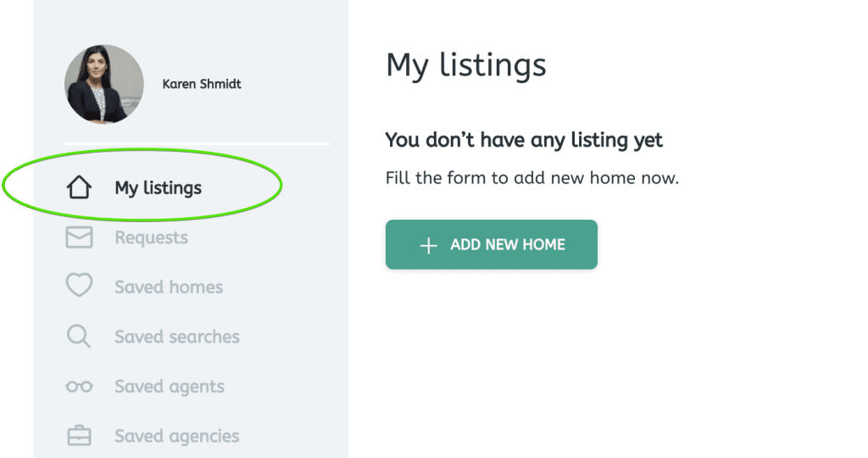Click the plus icon on Add New Home
This screenshot has width=868, height=458.
(429, 245)
